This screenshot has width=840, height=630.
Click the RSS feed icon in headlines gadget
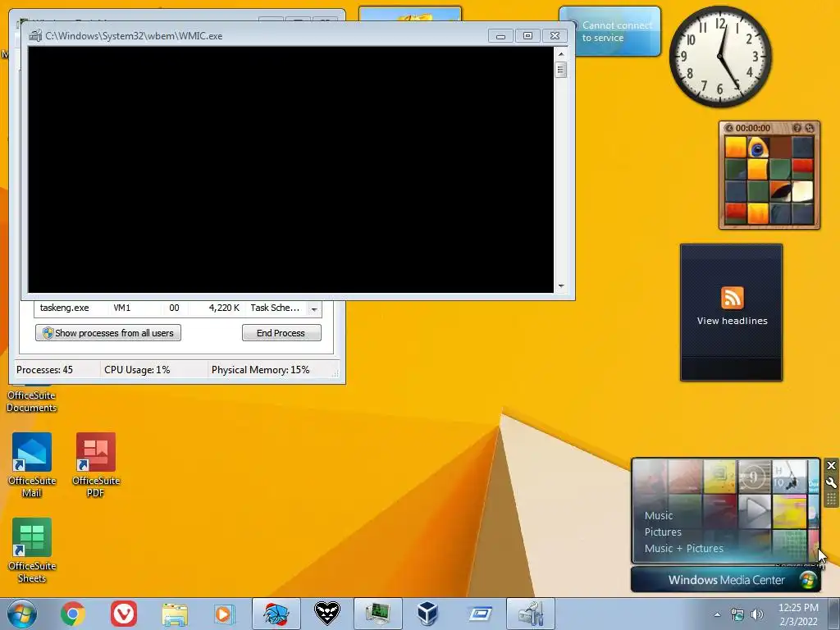(x=732, y=298)
